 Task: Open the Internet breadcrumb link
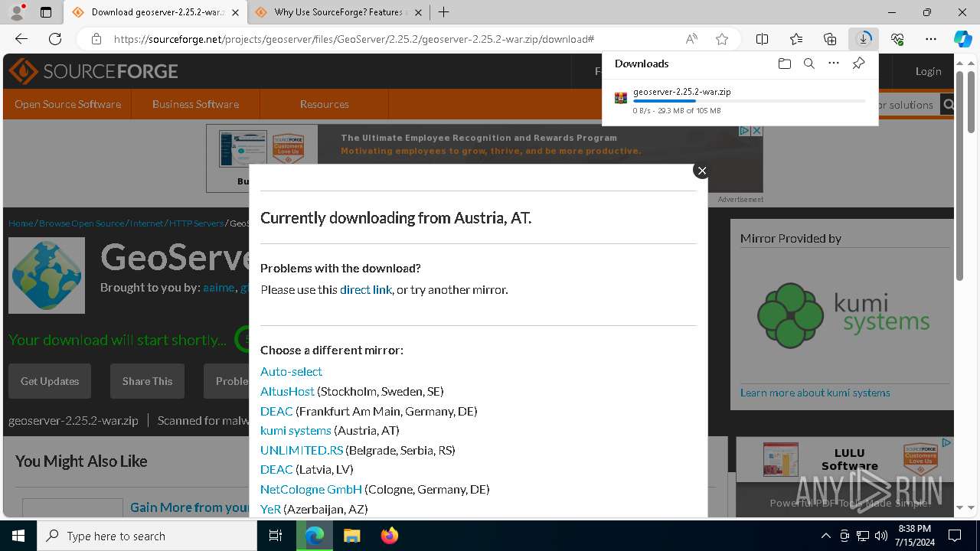point(146,223)
